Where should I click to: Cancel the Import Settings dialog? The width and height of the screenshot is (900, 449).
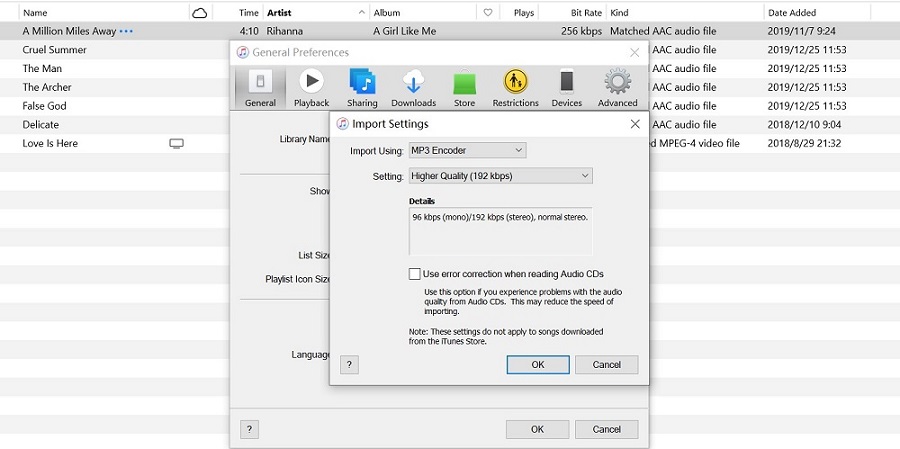(606, 364)
